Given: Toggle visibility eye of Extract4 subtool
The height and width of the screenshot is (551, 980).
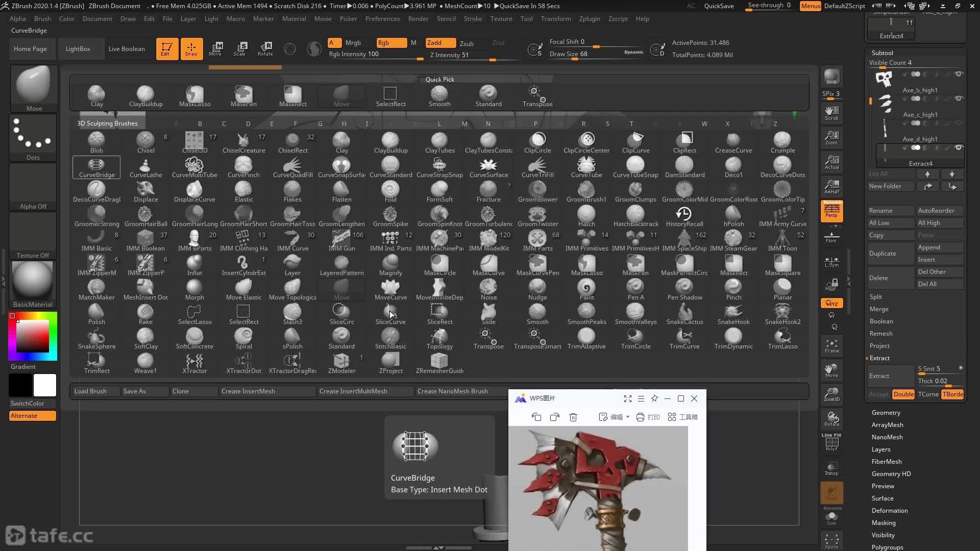Looking at the screenshot, I should [x=959, y=147].
